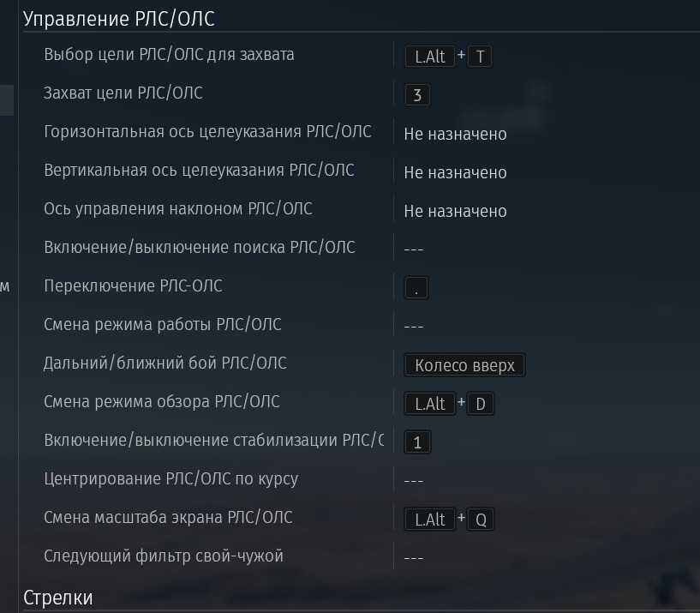Viewport: 700px width, 613px height.
Task: Click the 1 key binding for stabilization toggle
Action: [x=417, y=442]
